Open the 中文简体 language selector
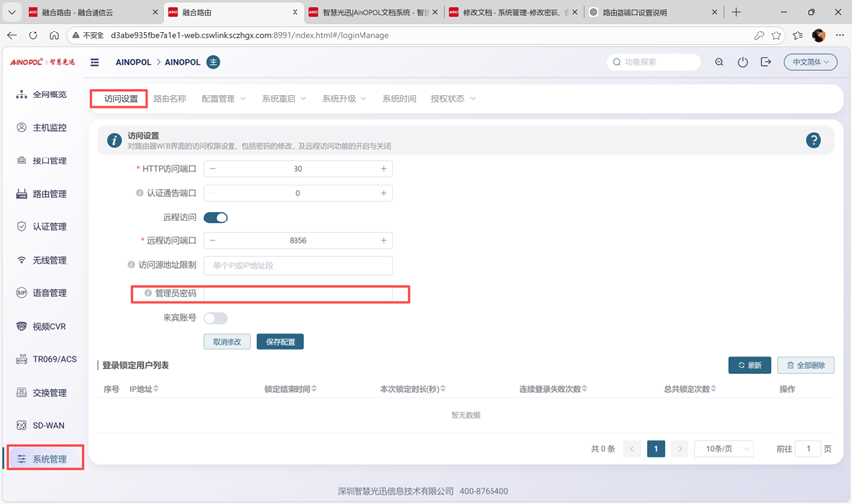 pos(810,62)
